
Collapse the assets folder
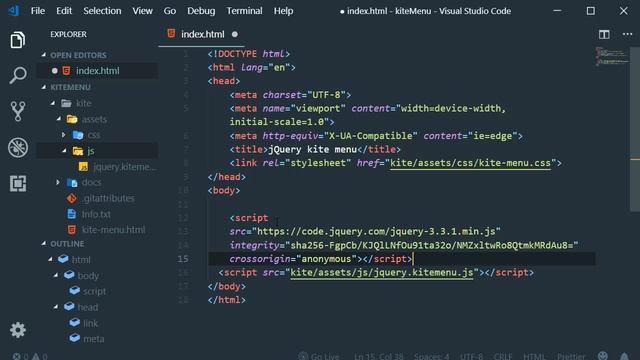(x=59, y=119)
